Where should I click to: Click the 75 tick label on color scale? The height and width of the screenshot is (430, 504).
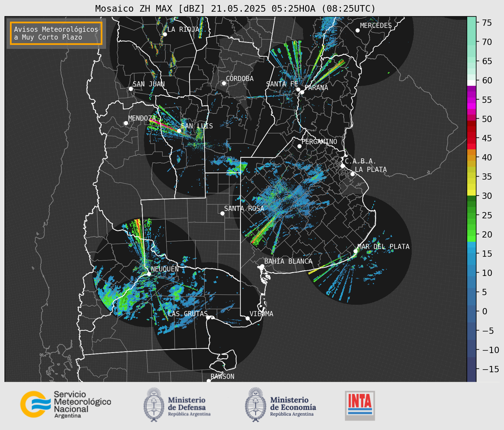486,23
